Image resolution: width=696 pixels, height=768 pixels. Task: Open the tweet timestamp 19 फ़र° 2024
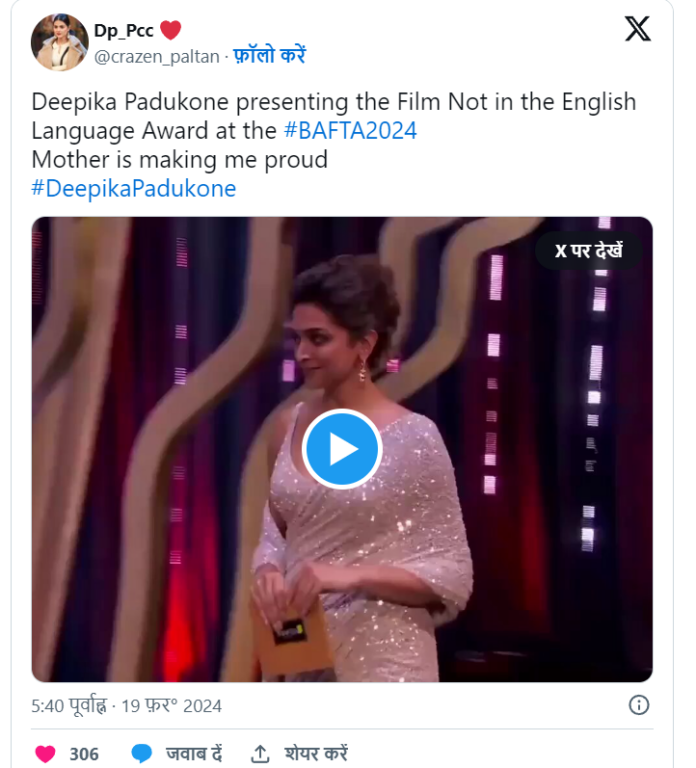pyautogui.click(x=171, y=706)
